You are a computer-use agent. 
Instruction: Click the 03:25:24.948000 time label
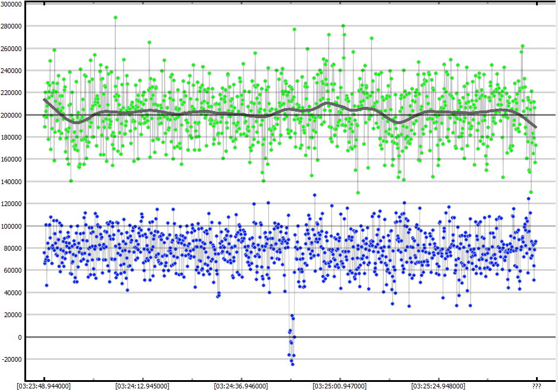pyautogui.click(x=439, y=386)
